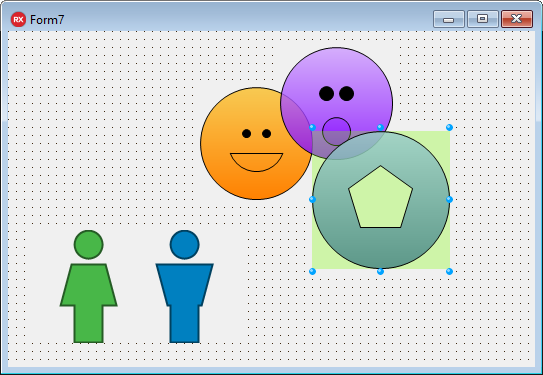Image resolution: width=543 pixels, height=375 pixels.
Task: Click the right eye of orange smiley
Action: (267, 133)
